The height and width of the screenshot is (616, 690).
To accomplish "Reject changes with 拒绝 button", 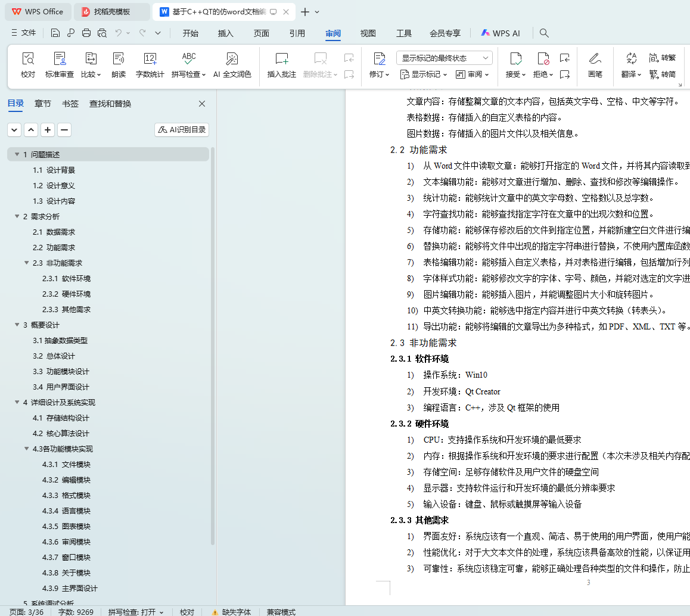I will click(543, 65).
